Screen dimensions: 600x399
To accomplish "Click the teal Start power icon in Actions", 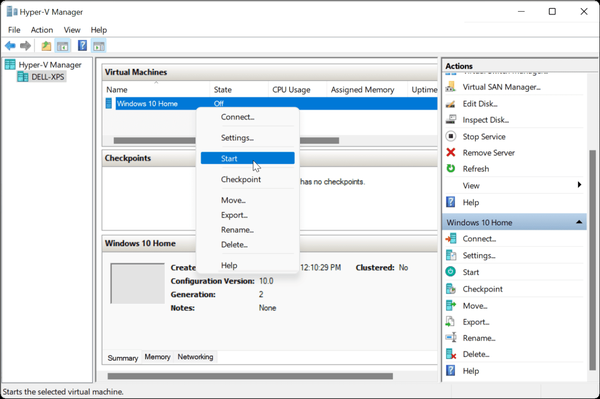I will click(451, 272).
